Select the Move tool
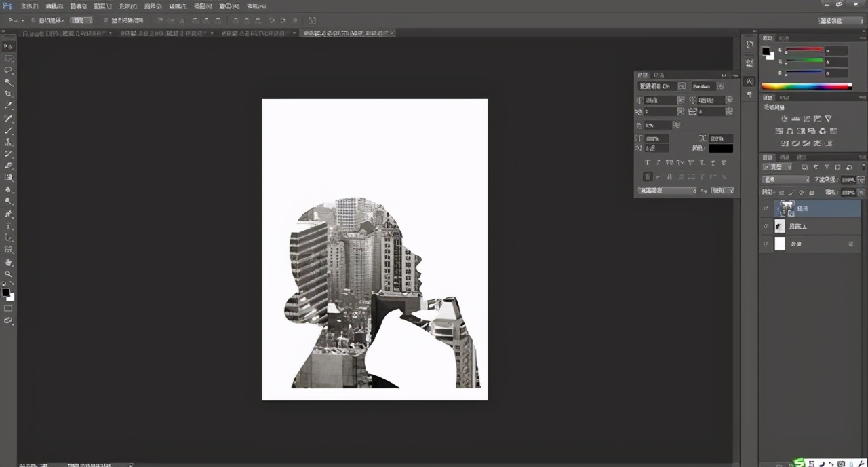Image resolution: width=868 pixels, height=467 pixels. 8,46
